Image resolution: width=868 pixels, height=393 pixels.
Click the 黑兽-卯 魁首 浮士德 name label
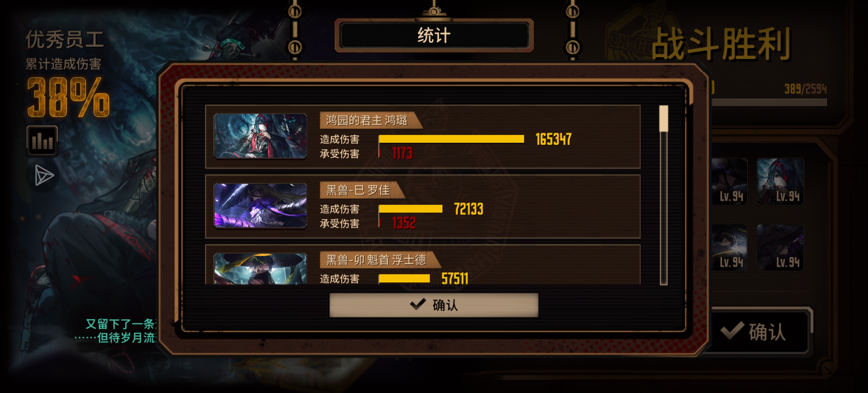(376, 260)
